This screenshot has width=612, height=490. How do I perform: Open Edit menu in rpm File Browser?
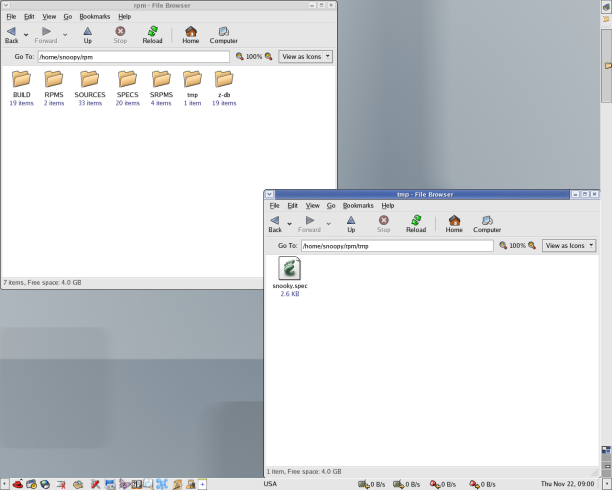pyautogui.click(x=29, y=16)
